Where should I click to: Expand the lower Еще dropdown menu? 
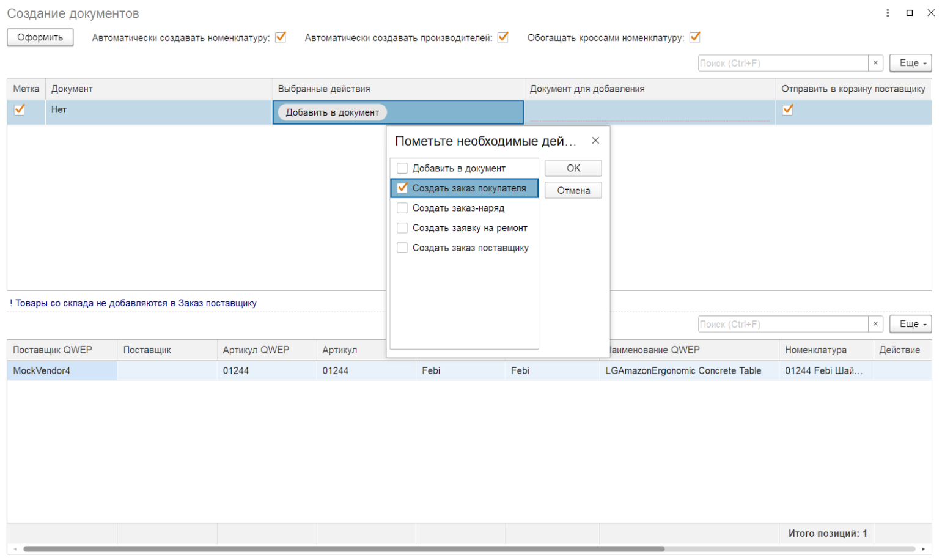click(910, 324)
